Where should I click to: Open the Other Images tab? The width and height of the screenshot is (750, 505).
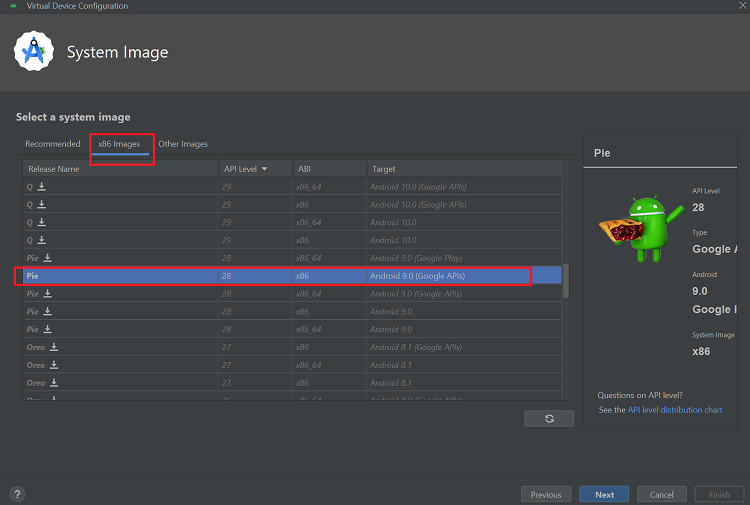point(183,144)
